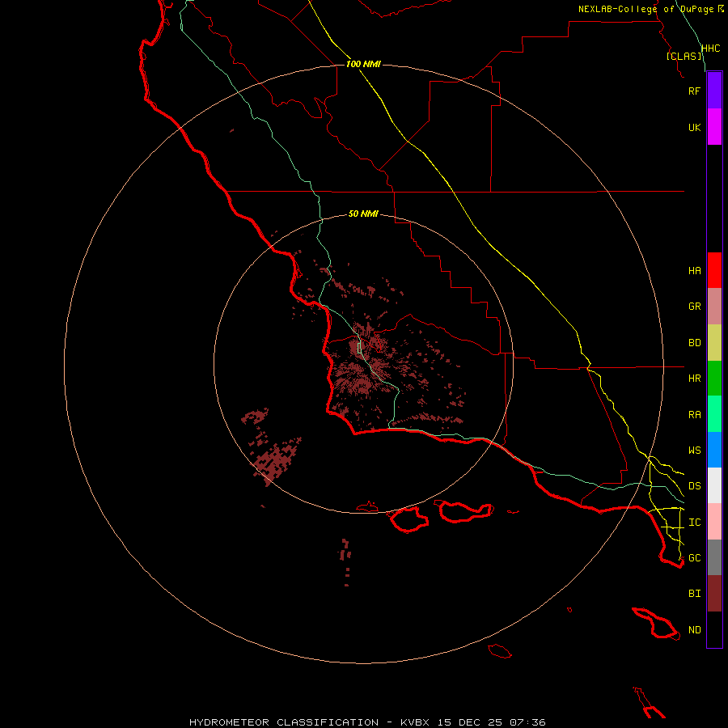Select the IC light pink legend swatch

(714, 522)
